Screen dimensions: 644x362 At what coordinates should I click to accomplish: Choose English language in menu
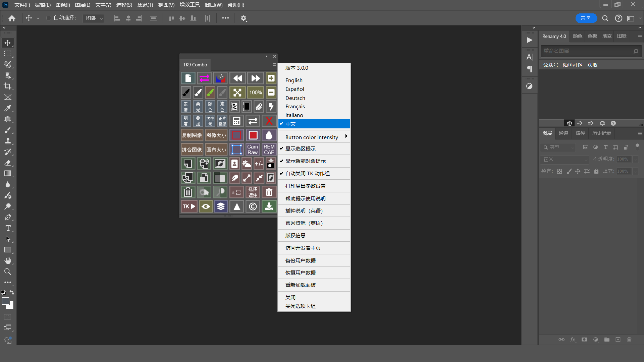coord(294,80)
